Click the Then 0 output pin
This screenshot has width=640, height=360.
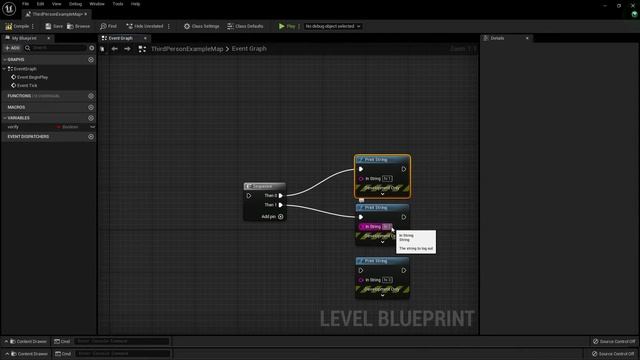click(x=280, y=196)
